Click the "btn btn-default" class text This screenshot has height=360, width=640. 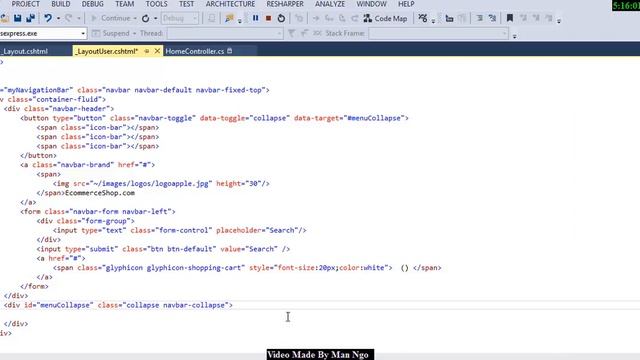[x=182, y=249]
